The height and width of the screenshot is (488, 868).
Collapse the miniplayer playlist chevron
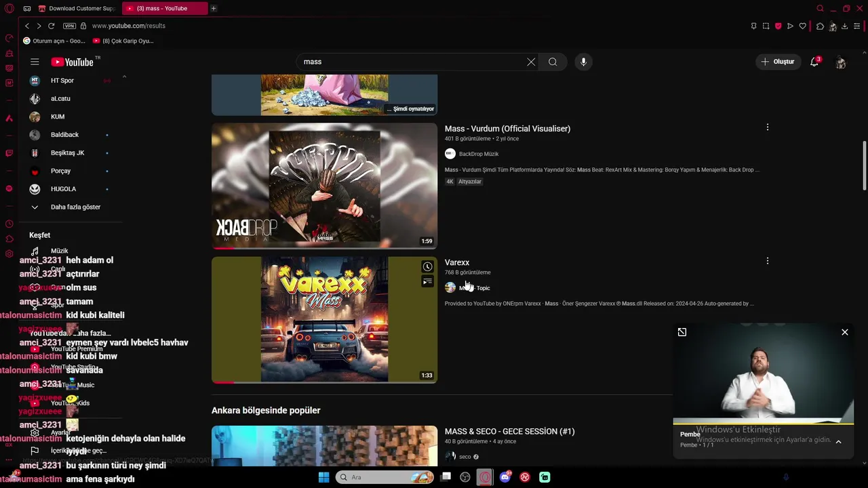point(838,441)
